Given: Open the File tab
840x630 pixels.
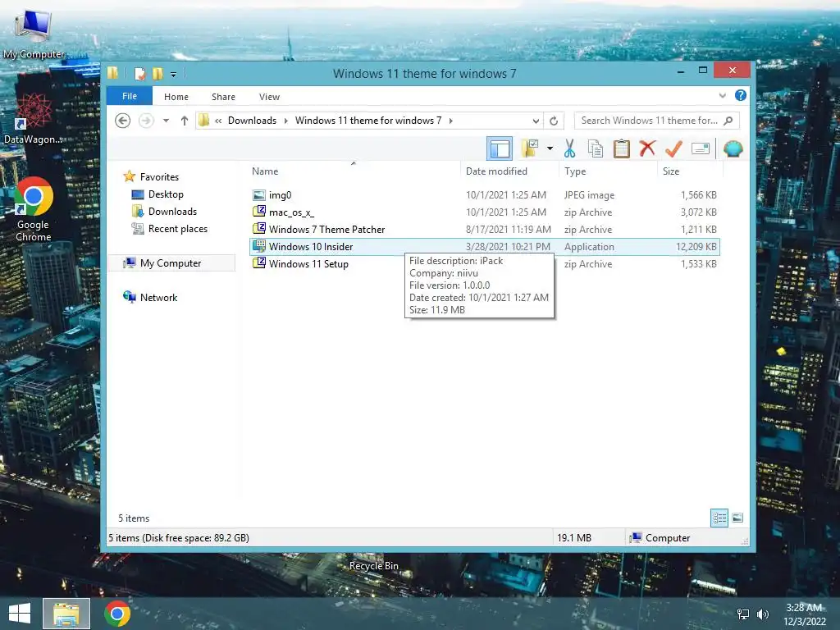Looking at the screenshot, I should pyautogui.click(x=129, y=96).
